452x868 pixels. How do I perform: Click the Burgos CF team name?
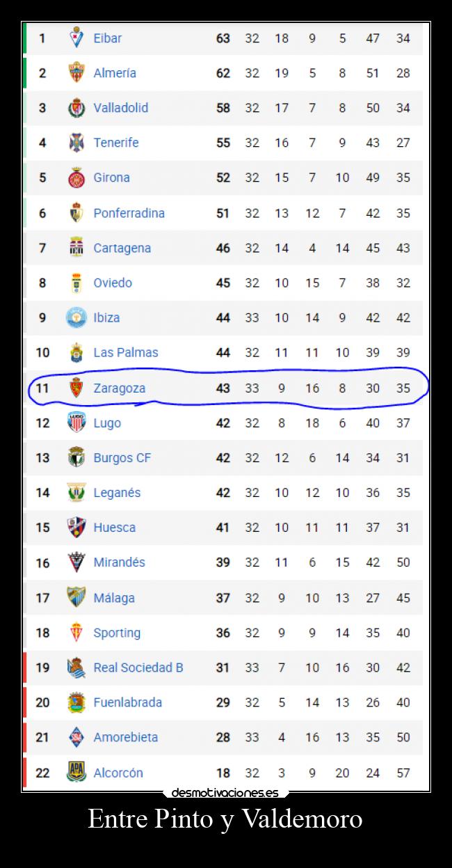click(x=122, y=457)
